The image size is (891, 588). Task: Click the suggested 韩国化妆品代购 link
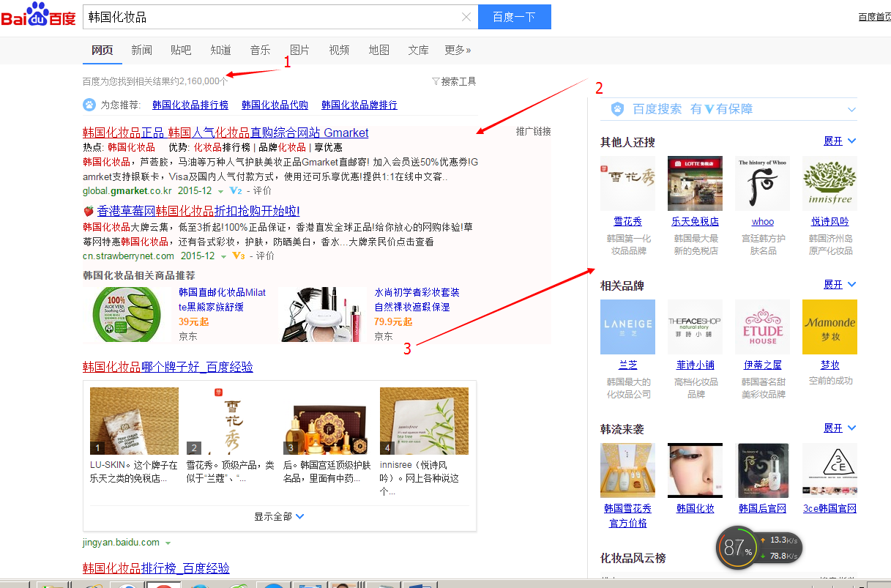(275, 105)
